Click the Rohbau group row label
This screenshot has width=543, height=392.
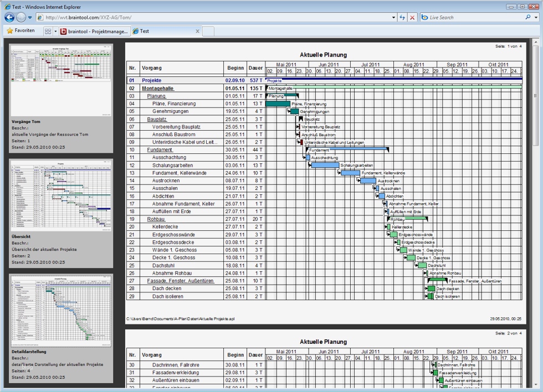(x=156, y=219)
